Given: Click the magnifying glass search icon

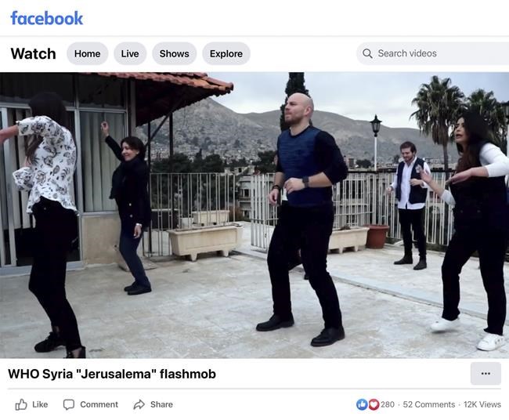Looking at the screenshot, I should click(367, 53).
